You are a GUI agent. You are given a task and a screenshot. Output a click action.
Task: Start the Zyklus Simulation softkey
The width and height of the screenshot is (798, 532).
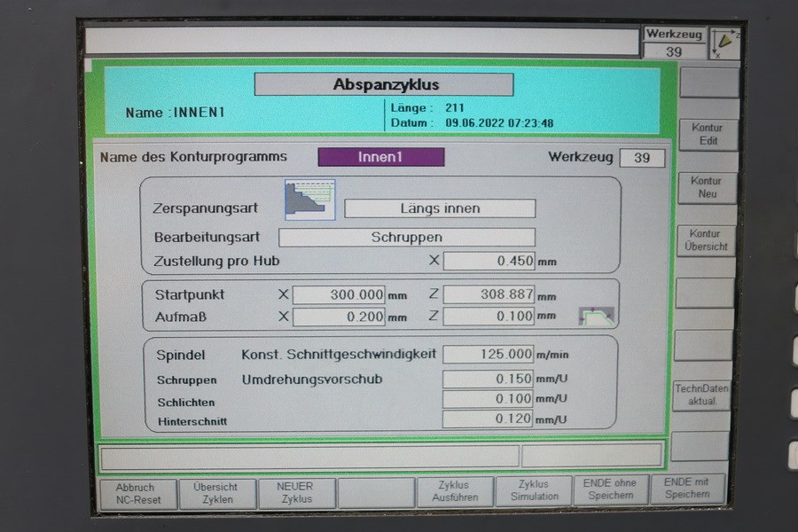coord(534,490)
